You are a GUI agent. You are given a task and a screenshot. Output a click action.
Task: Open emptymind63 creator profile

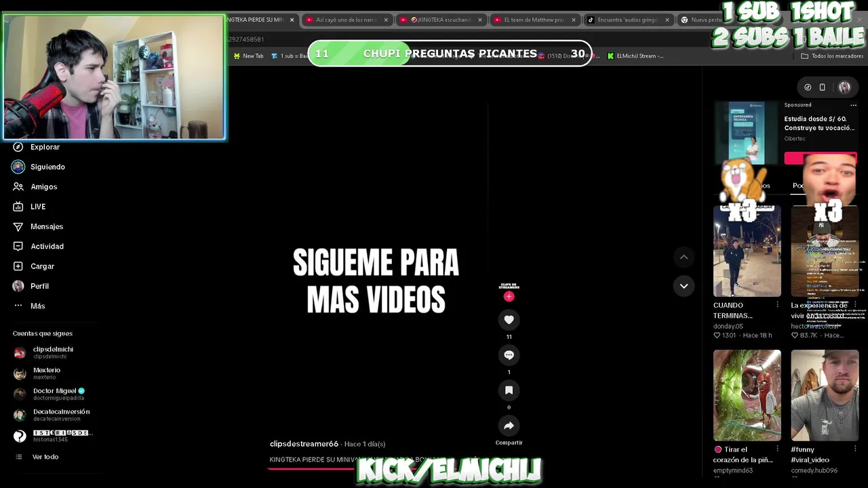pyautogui.click(x=733, y=470)
